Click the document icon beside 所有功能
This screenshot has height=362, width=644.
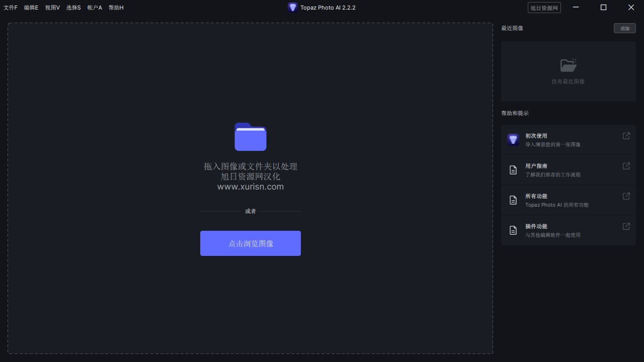click(513, 200)
